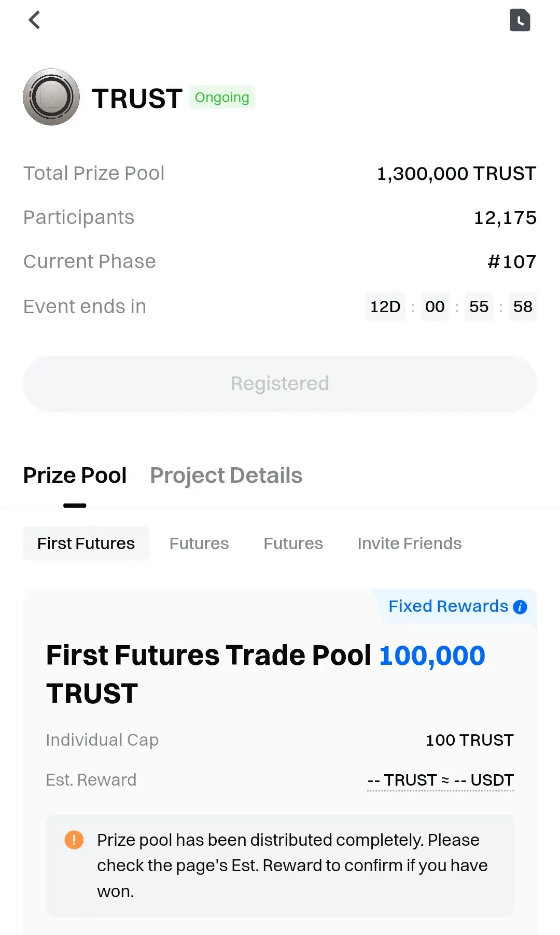Tap the Current Phase number #107

click(x=511, y=262)
